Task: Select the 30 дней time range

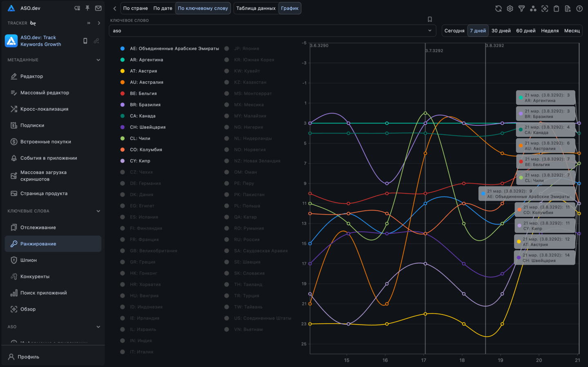Action: [501, 31]
